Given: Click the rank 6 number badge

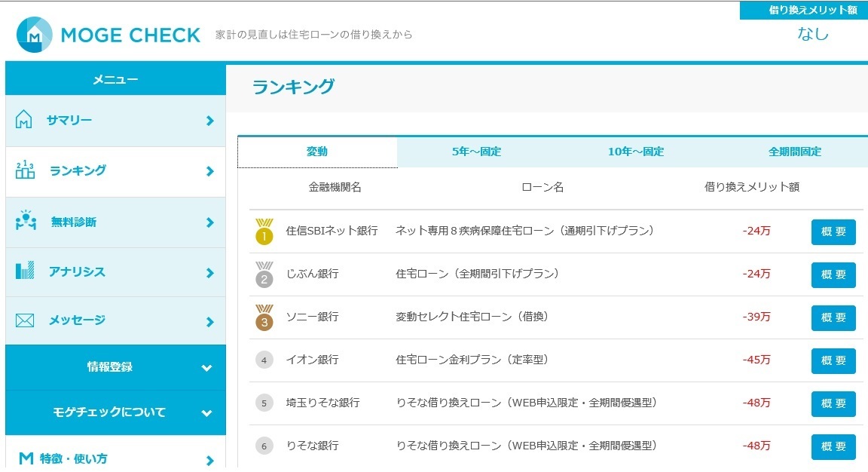Looking at the screenshot, I should point(264,446).
